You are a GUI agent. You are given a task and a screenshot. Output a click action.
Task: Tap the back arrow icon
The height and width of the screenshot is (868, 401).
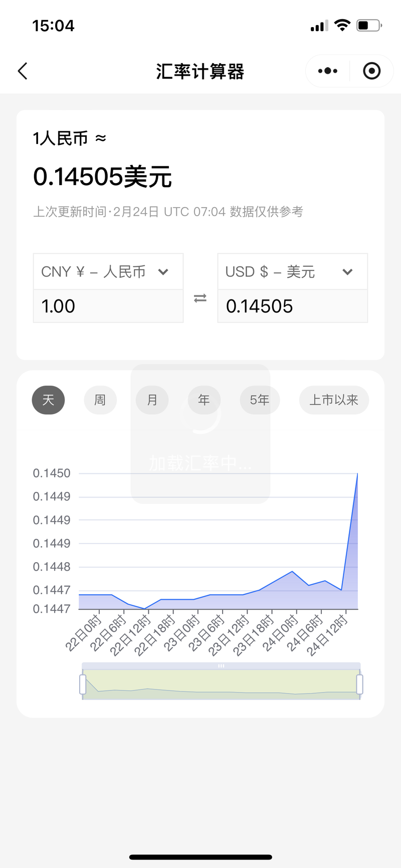(23, 71)
